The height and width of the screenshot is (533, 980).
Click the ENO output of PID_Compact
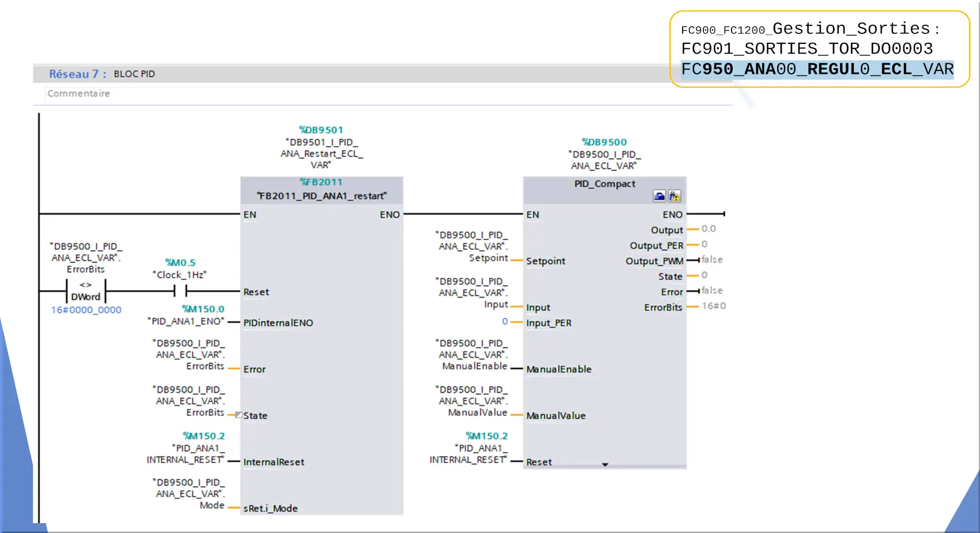point(673,215)
